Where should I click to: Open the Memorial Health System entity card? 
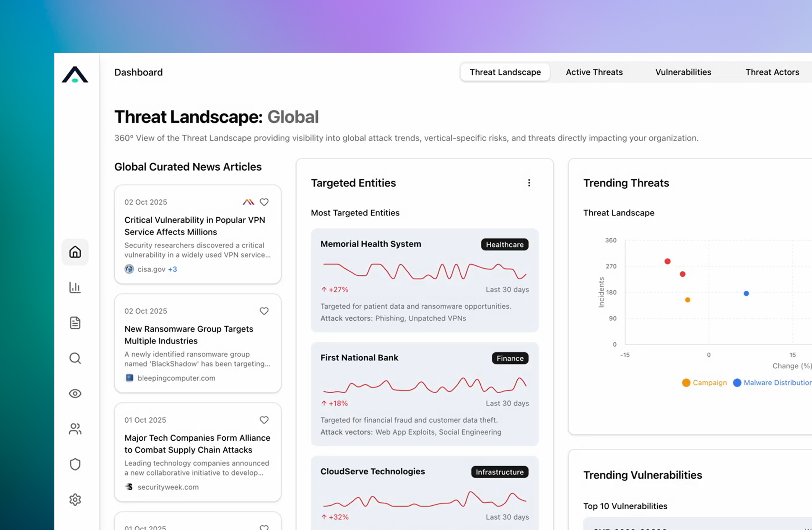[x=371, y=244]
